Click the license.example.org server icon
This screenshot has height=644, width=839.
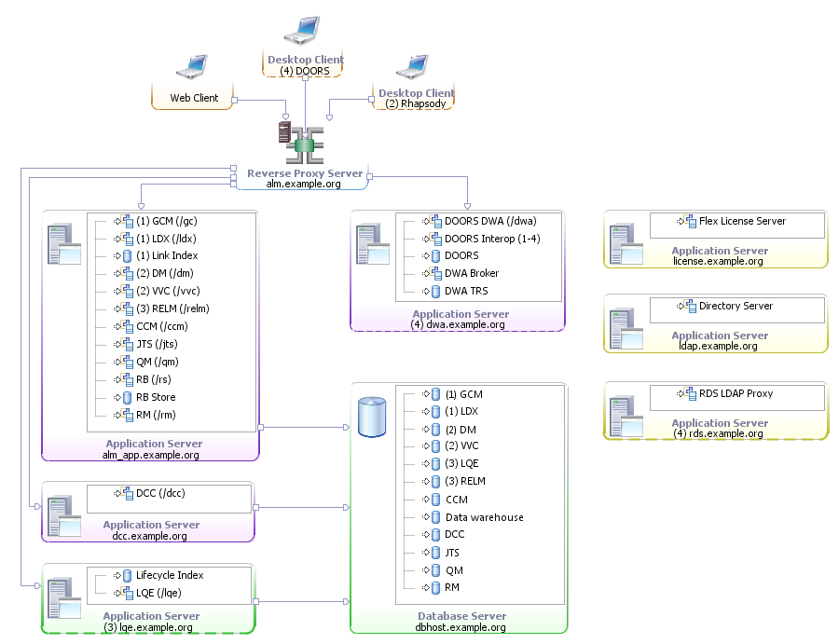click(x=626, y=244)
